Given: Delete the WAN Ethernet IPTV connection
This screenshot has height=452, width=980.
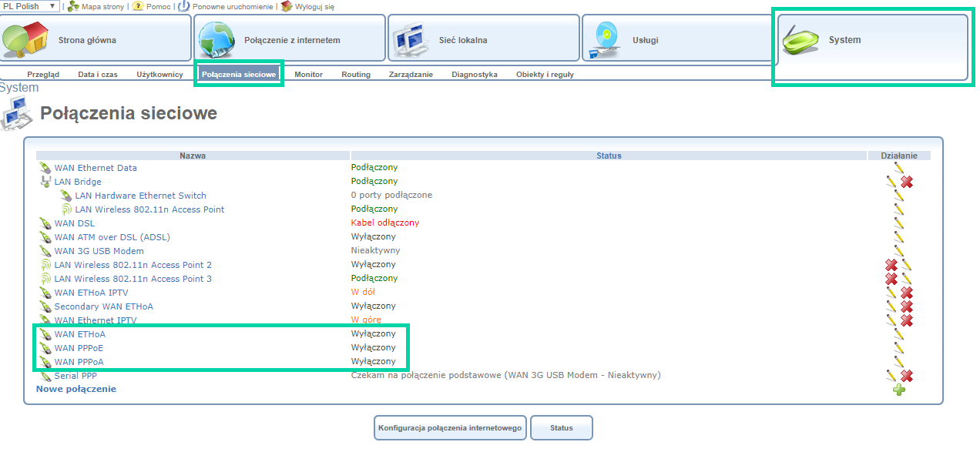Looking at the screenshot, I should pos(907,320).
